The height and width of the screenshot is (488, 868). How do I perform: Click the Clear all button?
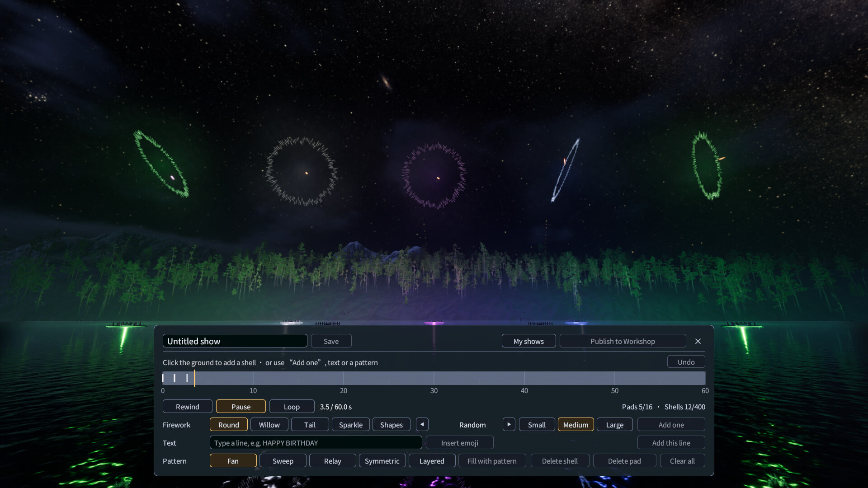point(683,460)
